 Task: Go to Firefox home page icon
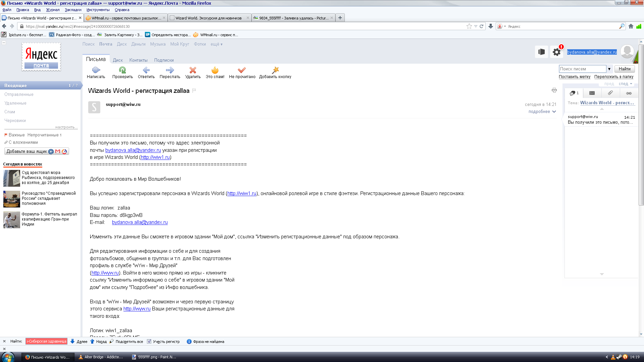tap(631, 26)
